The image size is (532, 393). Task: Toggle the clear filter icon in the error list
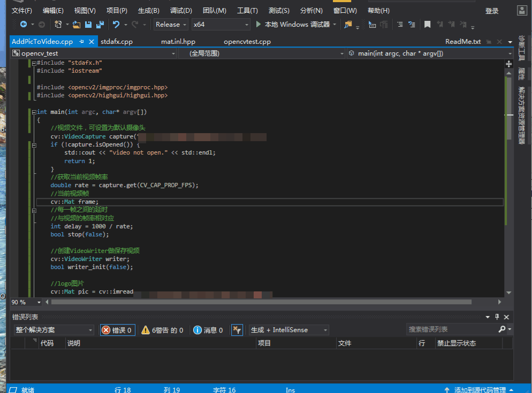coord(237,329)
